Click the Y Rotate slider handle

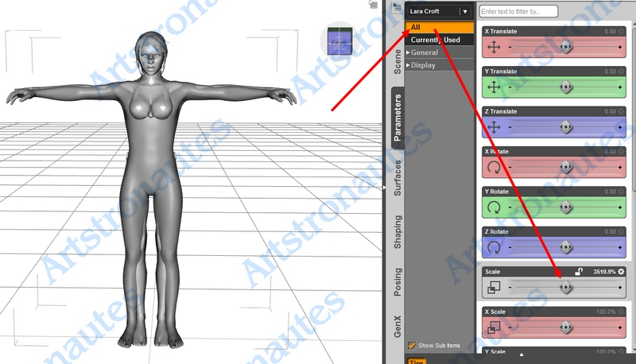tap(566, 207)
